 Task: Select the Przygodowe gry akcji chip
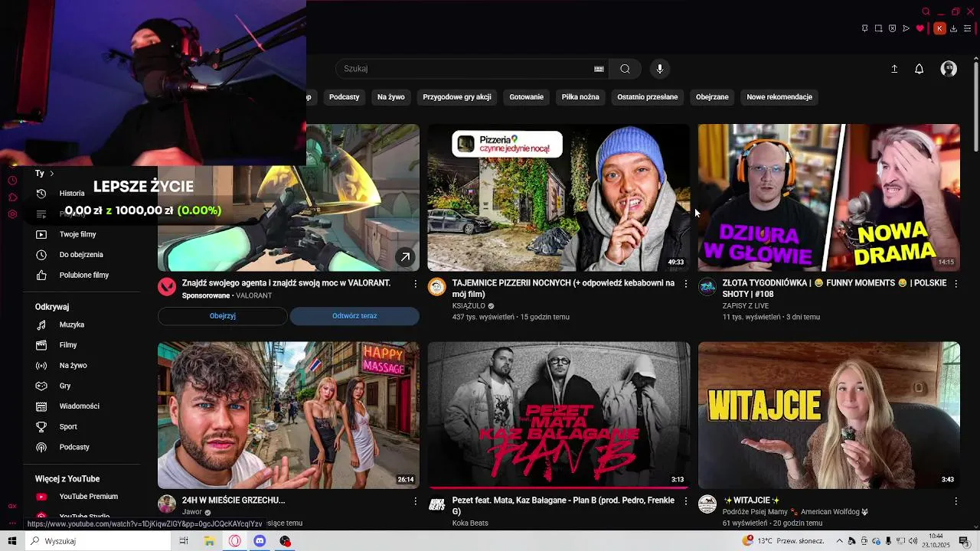457,97
